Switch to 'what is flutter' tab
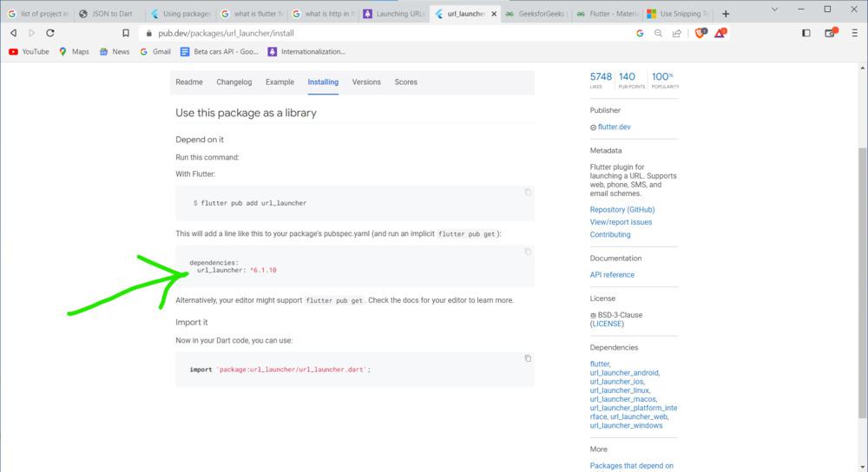Screen dimensions: 868x472 pyautogui.click(x=252, y=14)
